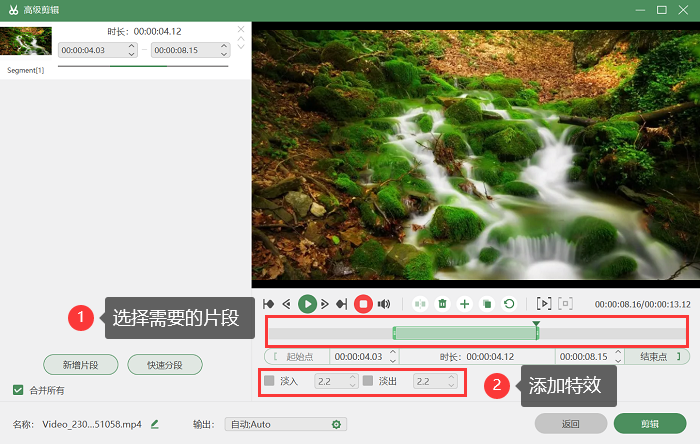
Task: Enable the 淡出 fade-out checkbox
Action: click(368, 381)
